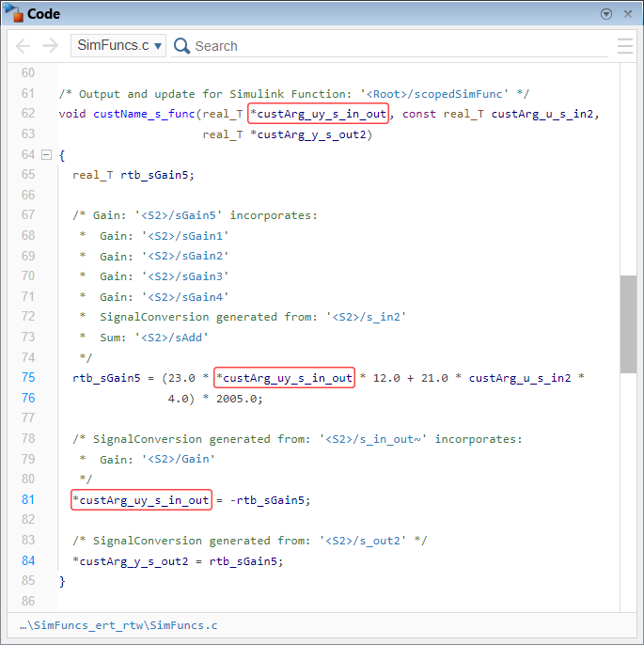Viewport: 644px width, 645px height.
Task: Open the <S2>/Gain link
Action: 178,460
